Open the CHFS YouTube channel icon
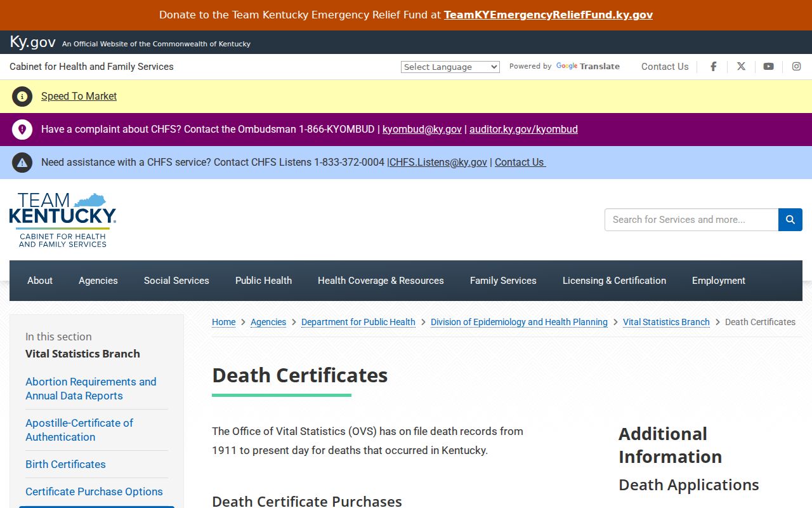This screenshot has height=508, width=812. click(768, 67)
